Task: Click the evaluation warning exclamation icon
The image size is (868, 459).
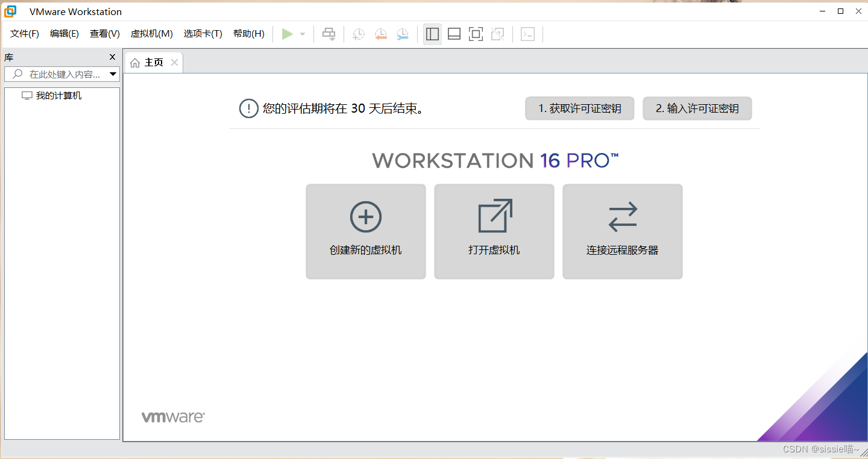Action: click(x=248, y=108)
